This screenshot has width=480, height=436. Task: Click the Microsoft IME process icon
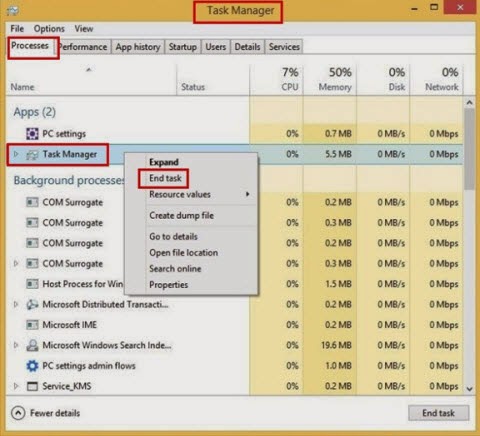point(32,325)
